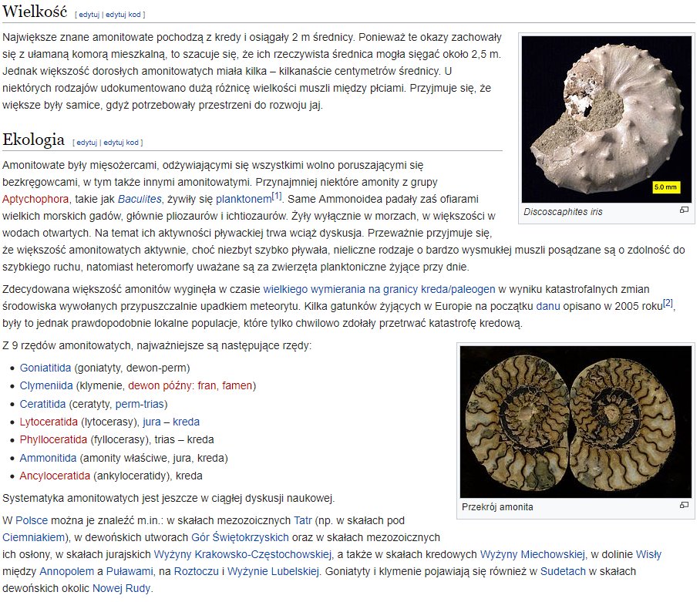Viewport: 700px width, 602px height.
Task: Click the red 'fran' link
Action: click(x=207, y=385)
